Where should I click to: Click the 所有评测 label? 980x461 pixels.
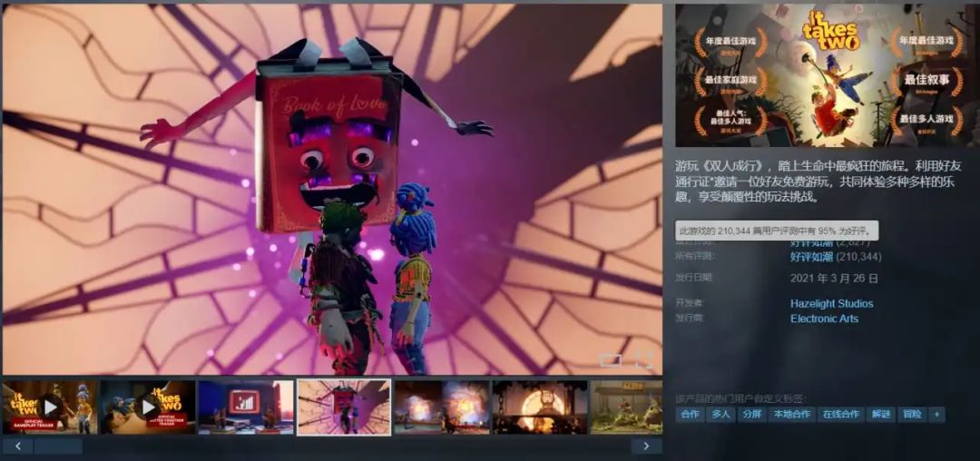click(694, 256)
